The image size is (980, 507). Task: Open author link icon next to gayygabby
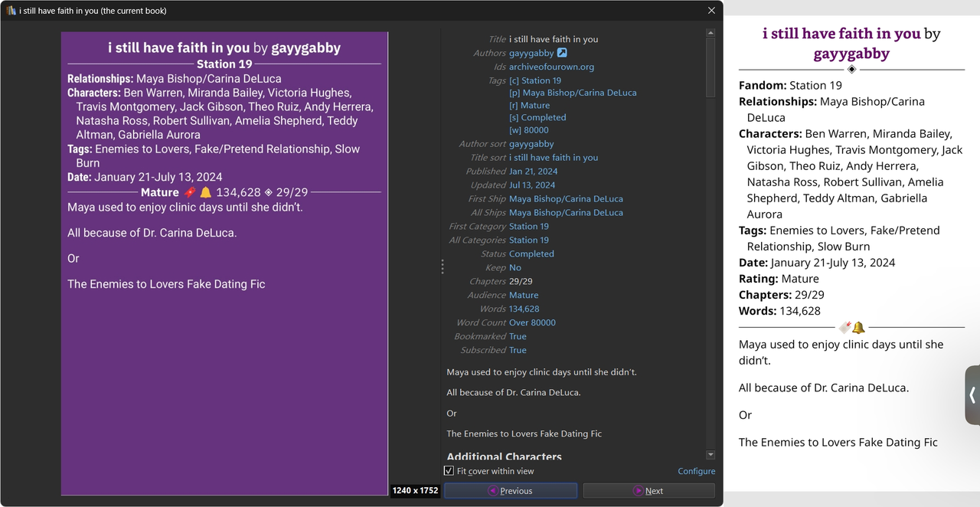pyautogui.click(x=562, y=53)
